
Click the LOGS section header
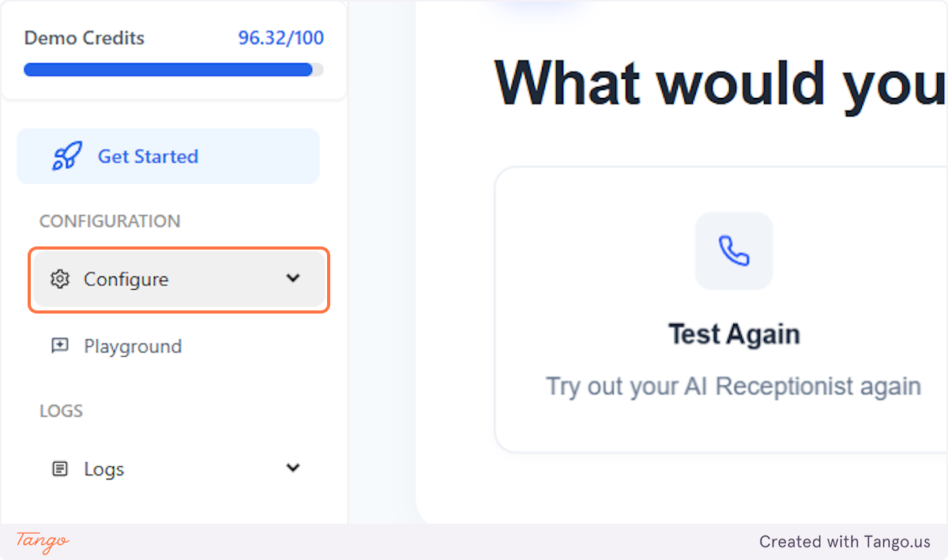[x=61, y=411]
